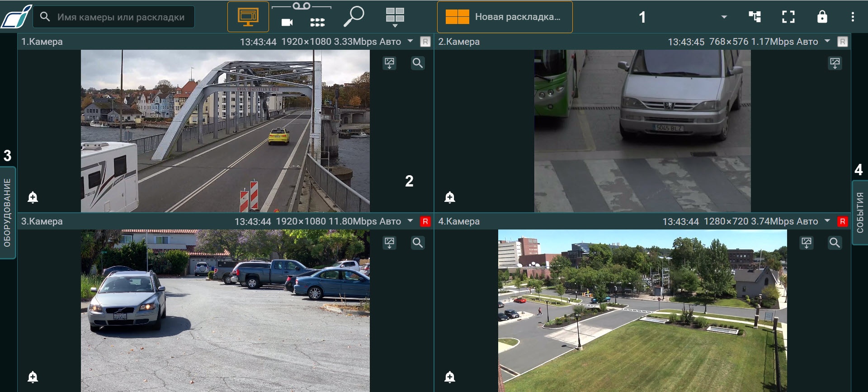Select the Новая раскладка layout button

pos(505,17)
